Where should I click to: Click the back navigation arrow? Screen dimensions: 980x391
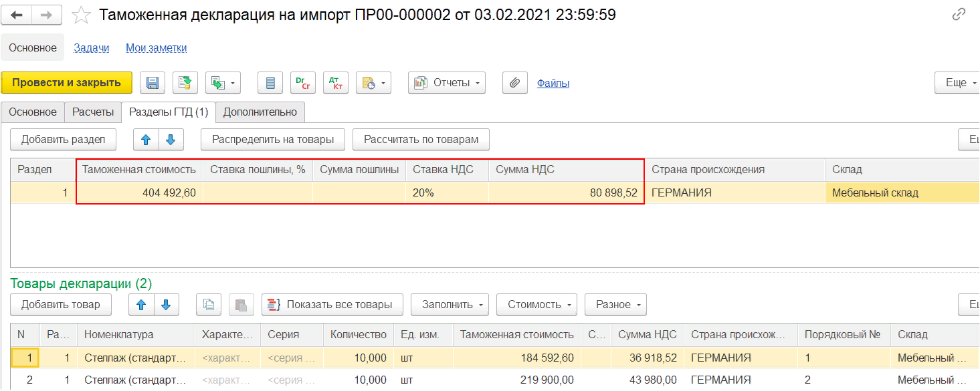[17, 15]
